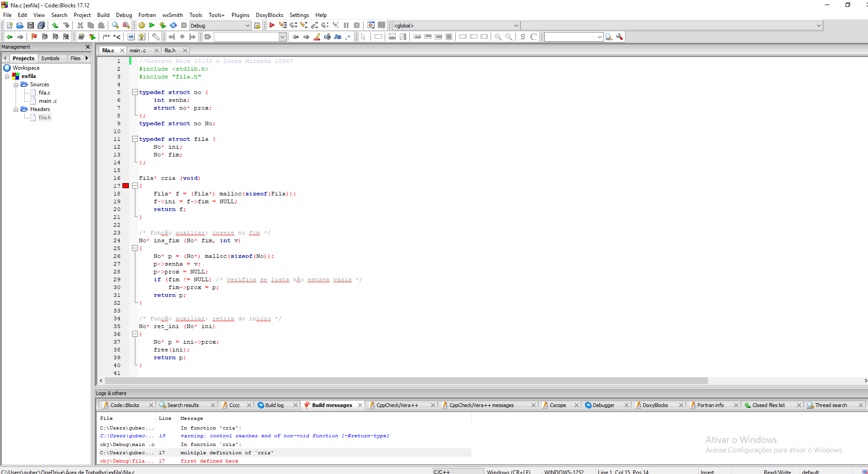Collapse the struct no fold at line 5

point(135,92)
